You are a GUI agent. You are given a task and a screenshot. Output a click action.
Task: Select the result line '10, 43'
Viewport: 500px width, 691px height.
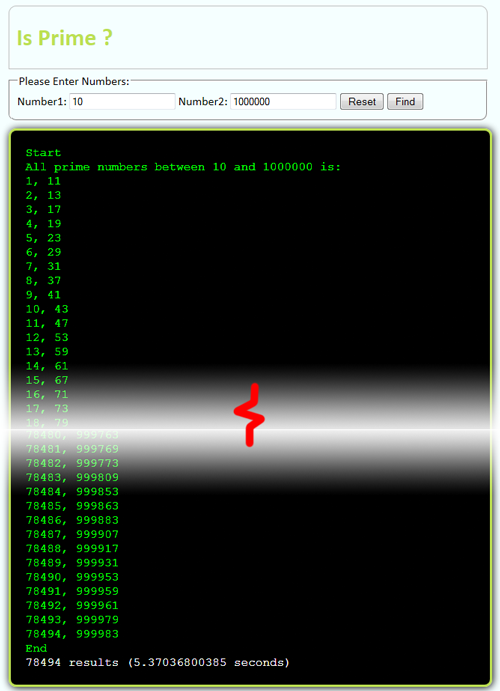click(47, 309)
